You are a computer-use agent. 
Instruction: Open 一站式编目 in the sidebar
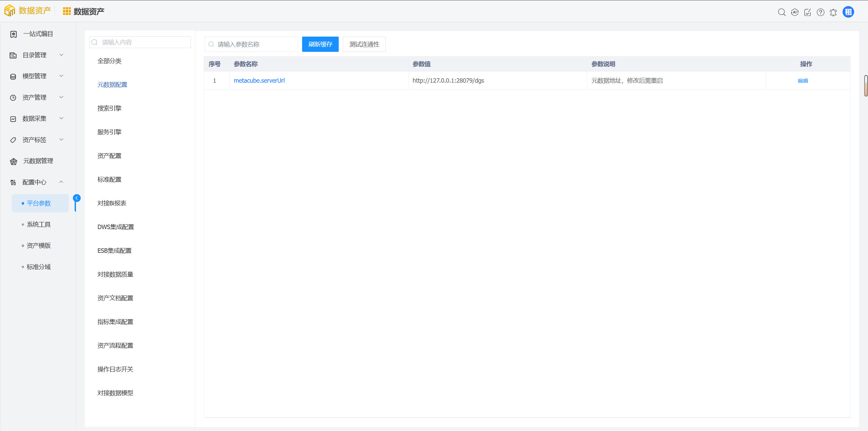coord(38,34)
